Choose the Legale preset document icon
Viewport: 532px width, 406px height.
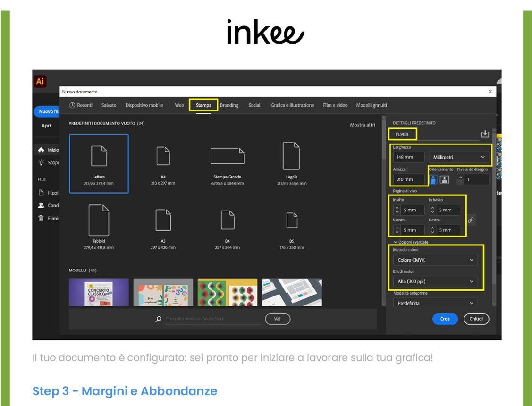click(291, 156)
